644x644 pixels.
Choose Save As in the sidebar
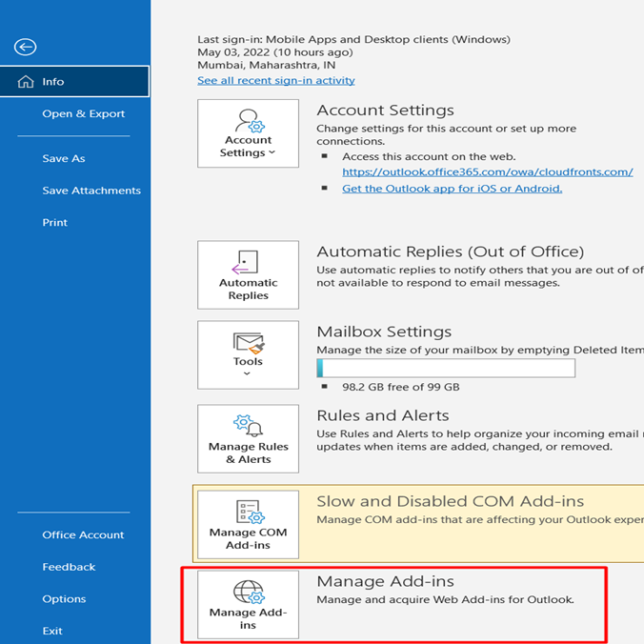(x=64, y=158)
